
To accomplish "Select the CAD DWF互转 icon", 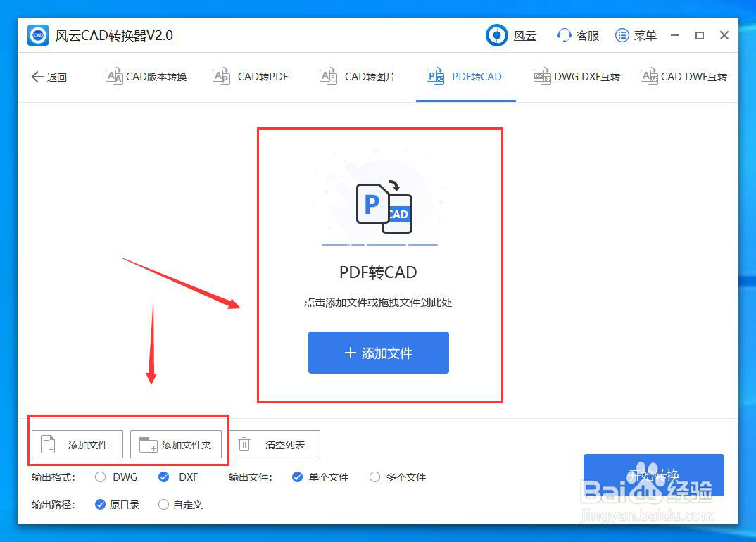I will [648, 76].
